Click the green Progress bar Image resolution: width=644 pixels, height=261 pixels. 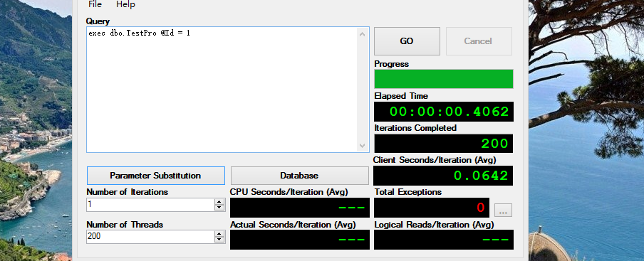point(444,79)
